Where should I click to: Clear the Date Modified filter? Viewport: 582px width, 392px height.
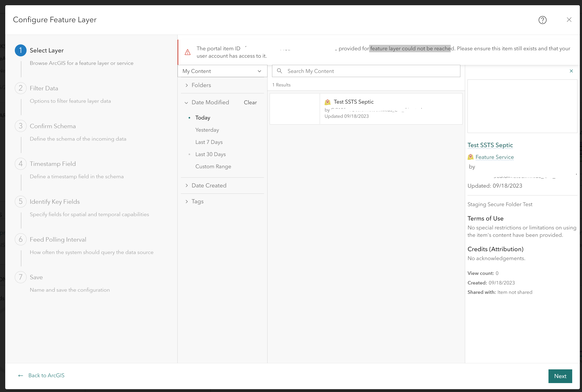(x=250, y=103)
